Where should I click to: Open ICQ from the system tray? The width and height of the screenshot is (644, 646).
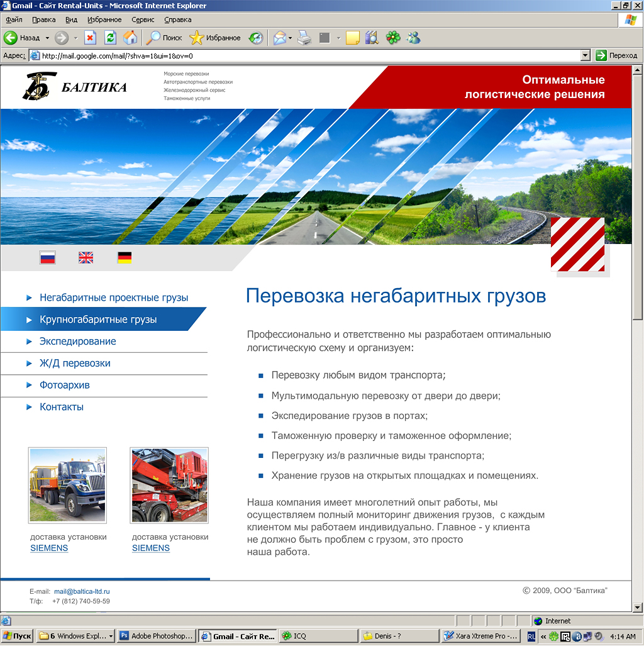pos(553,636)
